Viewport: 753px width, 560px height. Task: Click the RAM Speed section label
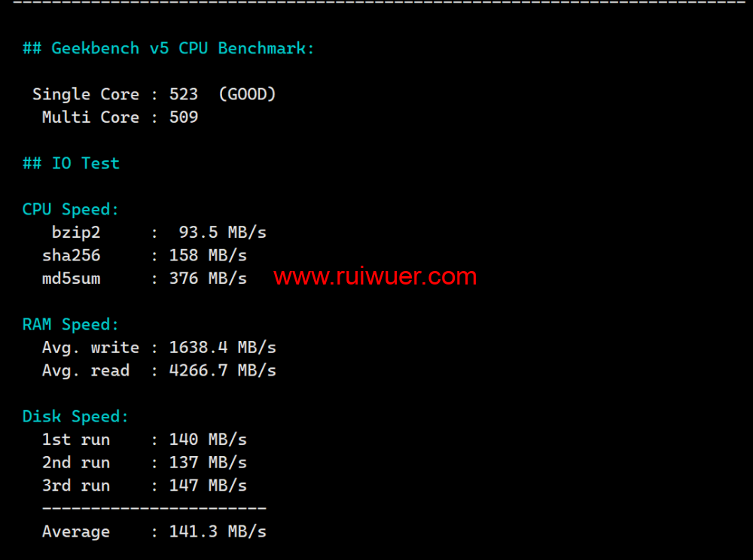(71, 324)
